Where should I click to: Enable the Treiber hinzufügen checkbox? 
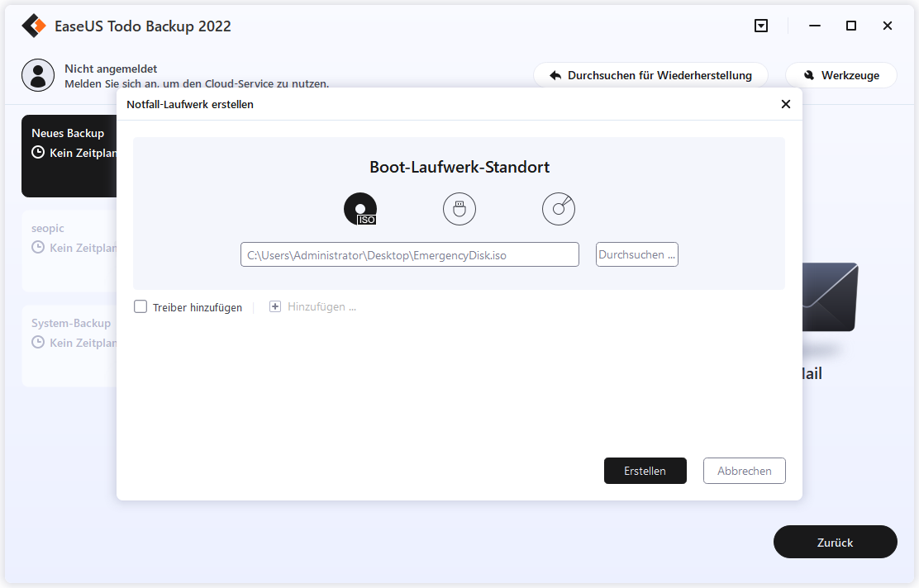(x=140, y=307)
